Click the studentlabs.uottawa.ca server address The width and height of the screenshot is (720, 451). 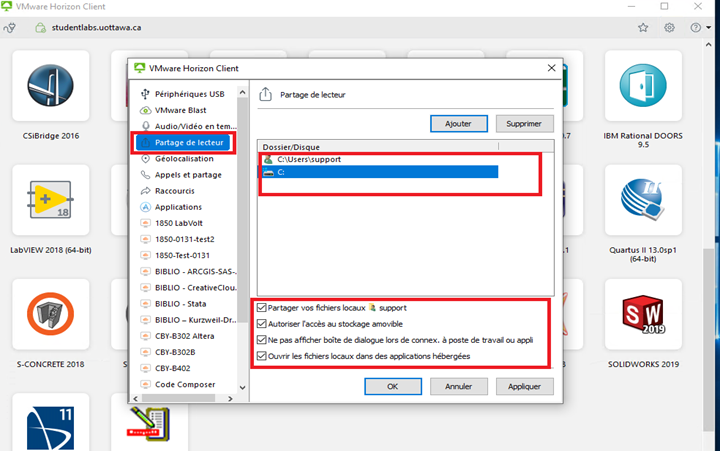coord(96,28)
